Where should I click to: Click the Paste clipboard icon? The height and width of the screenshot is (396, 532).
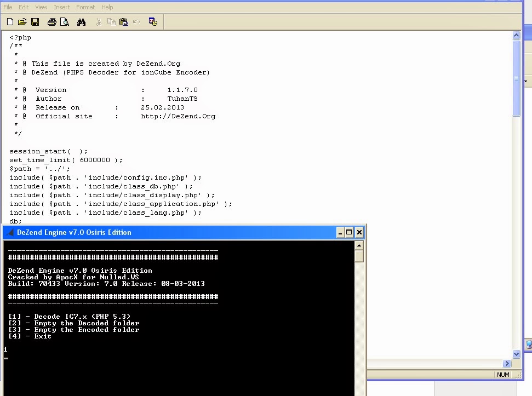tap(124, 22)
